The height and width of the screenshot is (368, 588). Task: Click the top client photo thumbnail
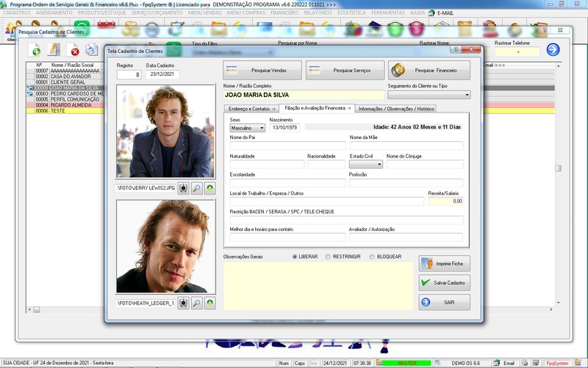coord(165,131)
